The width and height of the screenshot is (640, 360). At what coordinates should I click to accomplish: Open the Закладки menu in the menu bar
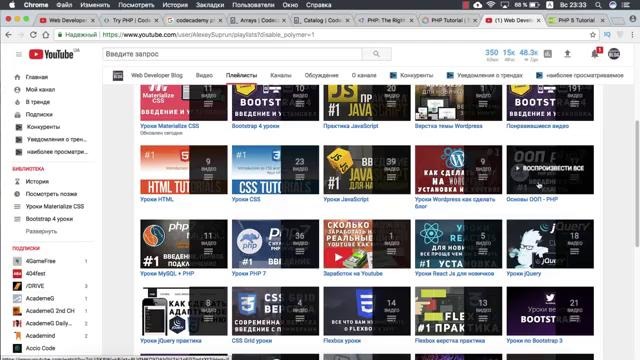click(210, 5)
